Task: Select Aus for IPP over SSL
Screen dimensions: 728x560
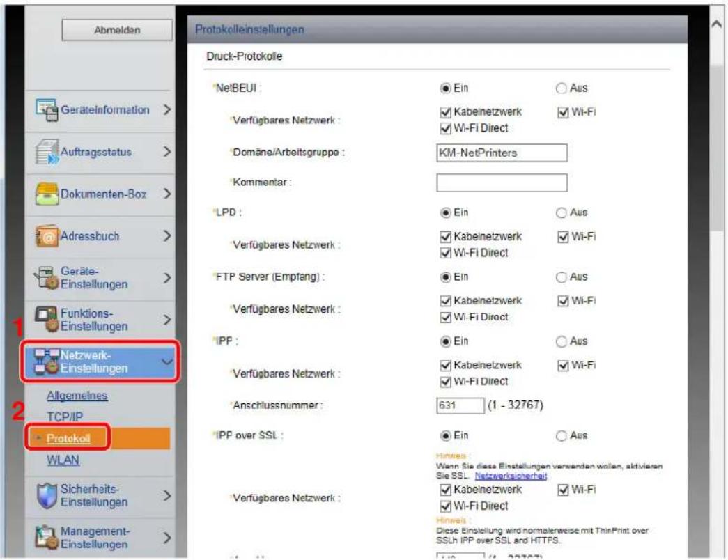Action: (x=562, y=435)
